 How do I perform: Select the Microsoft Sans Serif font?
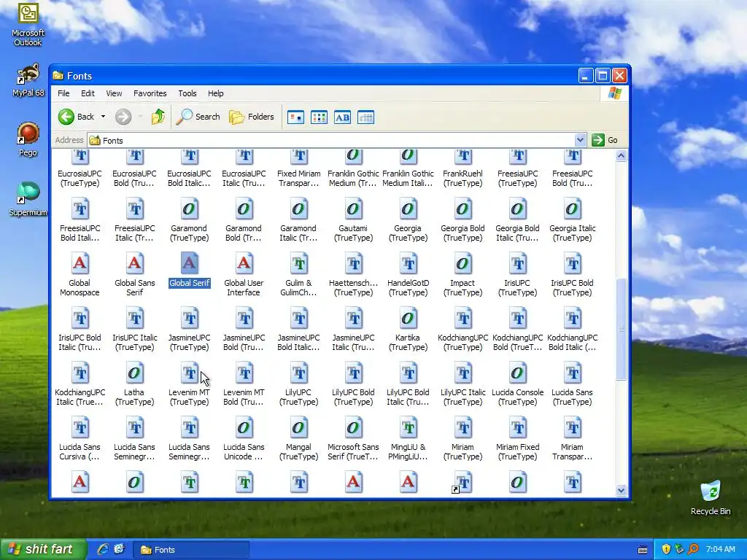point(354,438)
